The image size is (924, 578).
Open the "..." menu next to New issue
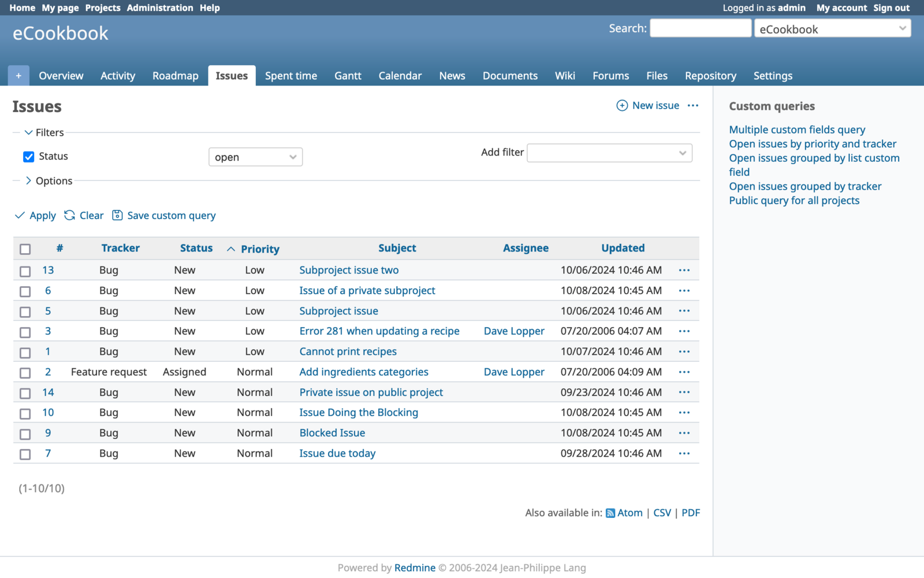(x=693, y=105)
